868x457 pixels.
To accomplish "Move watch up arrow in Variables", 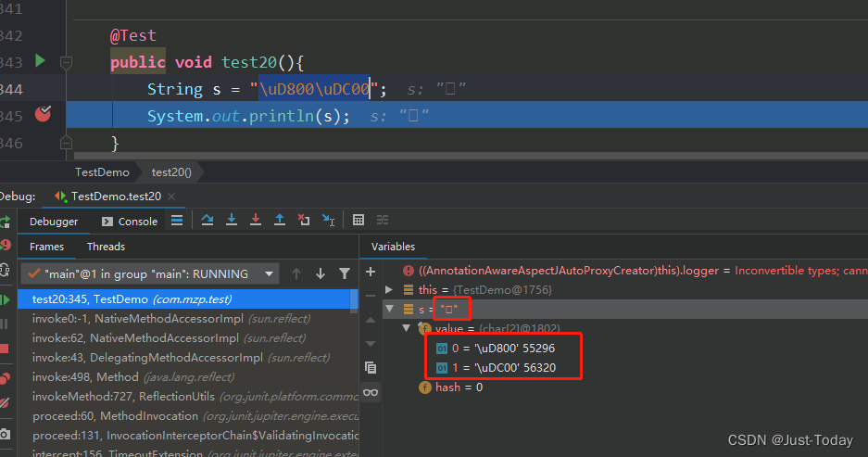I will [x=371, y=320].
